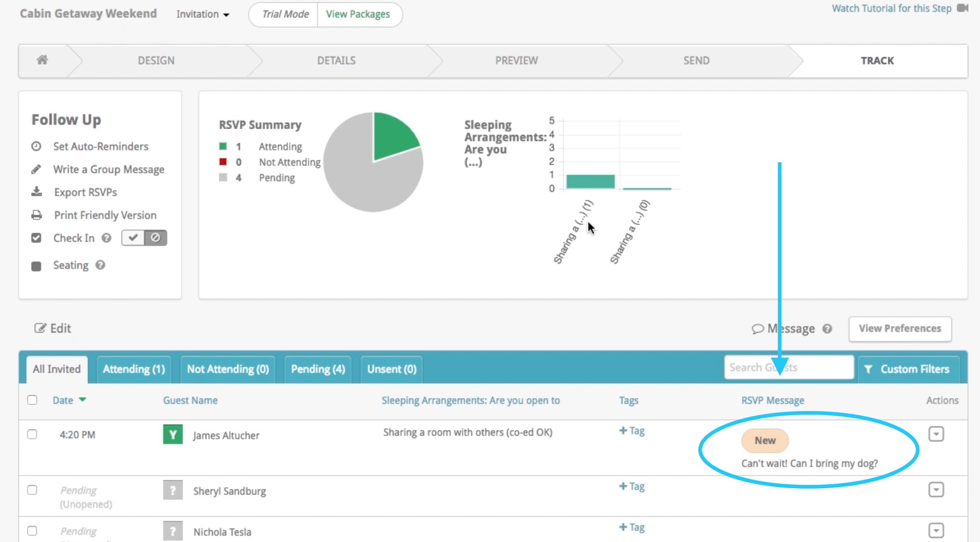This screenshot has height=542, width=980.
Task: Click gray Pending legend swatch
Action: (x=223, y=178)
